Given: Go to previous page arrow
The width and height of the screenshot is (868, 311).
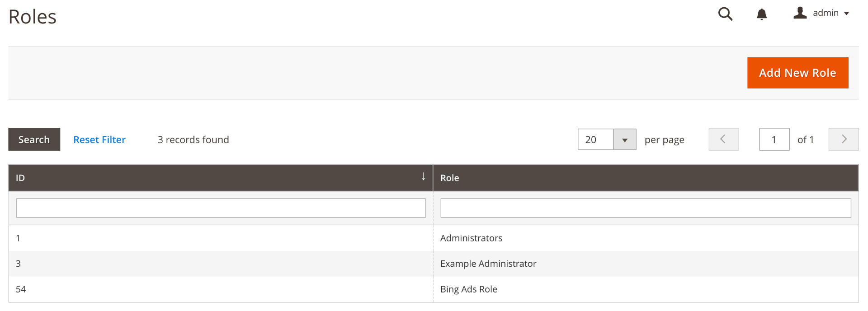Looking at the screenshot, I should (724, 139).
